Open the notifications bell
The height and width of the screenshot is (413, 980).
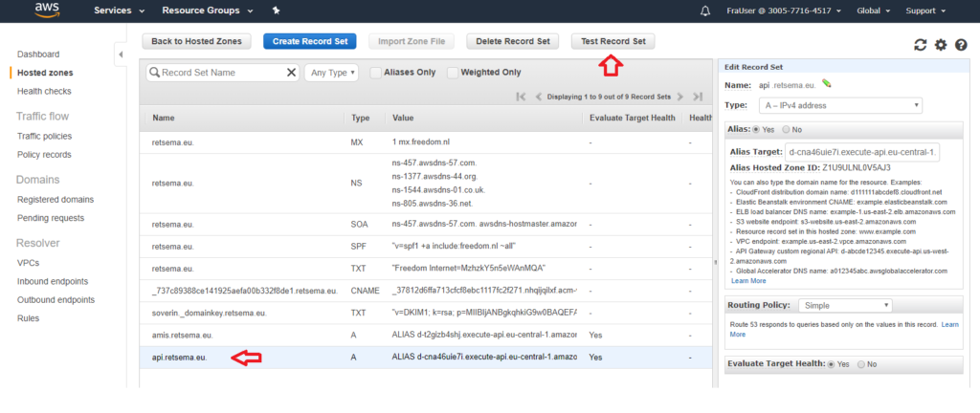[x=706, y=11]
